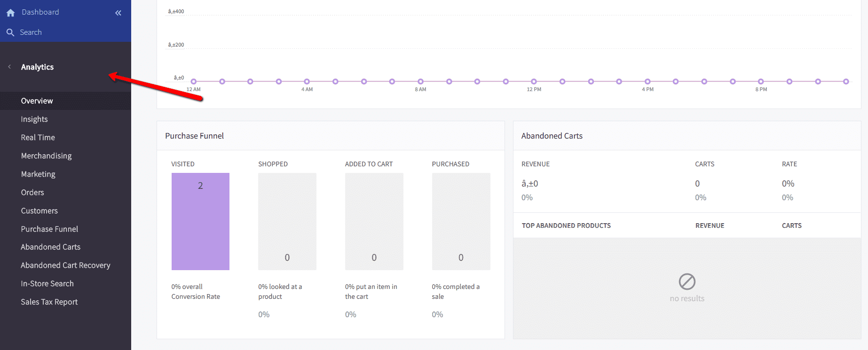Click the Dashboard home icon

pos(10,13)
